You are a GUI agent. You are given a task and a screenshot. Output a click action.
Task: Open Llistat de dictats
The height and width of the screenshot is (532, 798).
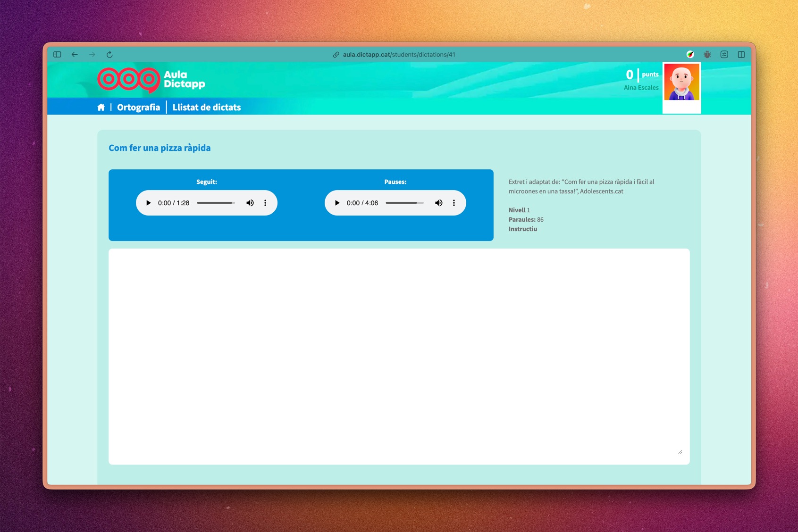pyautogui.click(x=207, y=108)
